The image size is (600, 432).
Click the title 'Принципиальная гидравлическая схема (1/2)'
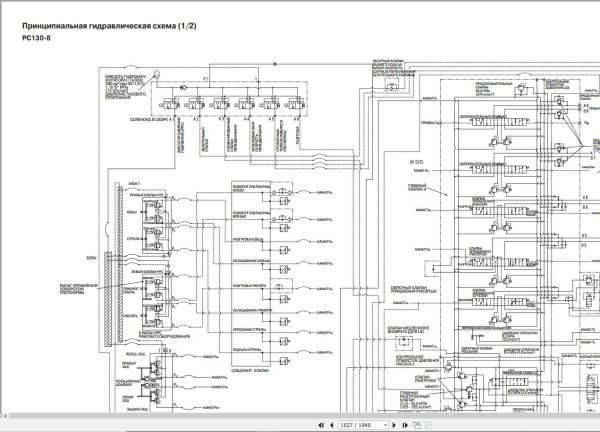click(109, 26)
